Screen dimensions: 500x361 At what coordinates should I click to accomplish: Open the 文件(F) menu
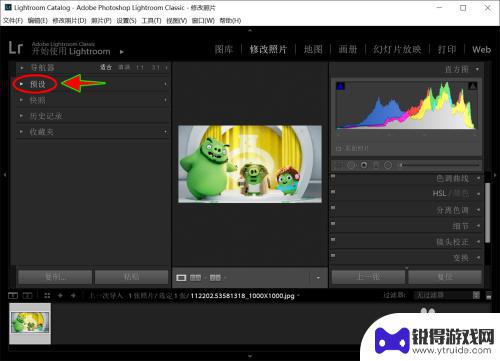[13, 21]
